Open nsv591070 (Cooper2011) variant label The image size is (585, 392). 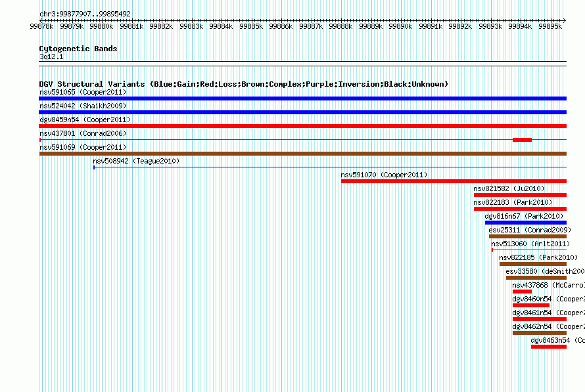click(384, 175)
